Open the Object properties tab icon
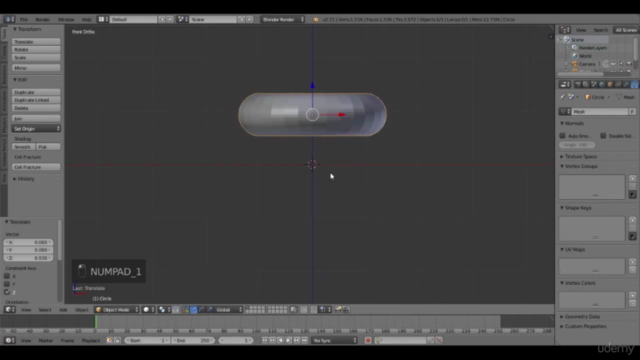The width and height of the screenshot is (640, 360). [x=610, y=84]
